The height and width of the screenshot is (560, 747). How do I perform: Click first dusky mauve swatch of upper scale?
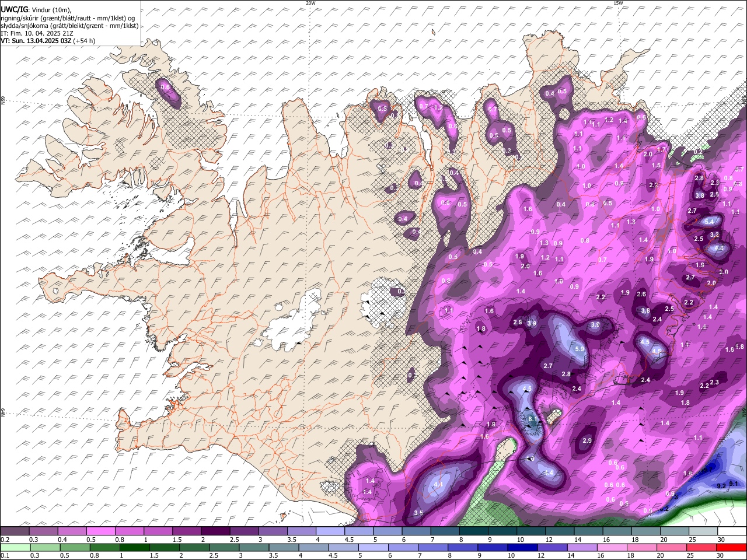[x=15, y=531]
